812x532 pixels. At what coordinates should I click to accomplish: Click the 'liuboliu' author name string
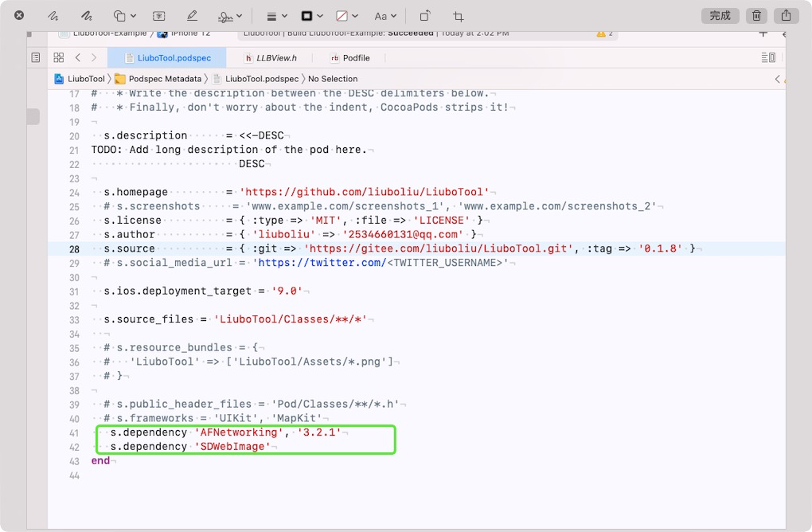pyautogui.click(x=283, y=235)
